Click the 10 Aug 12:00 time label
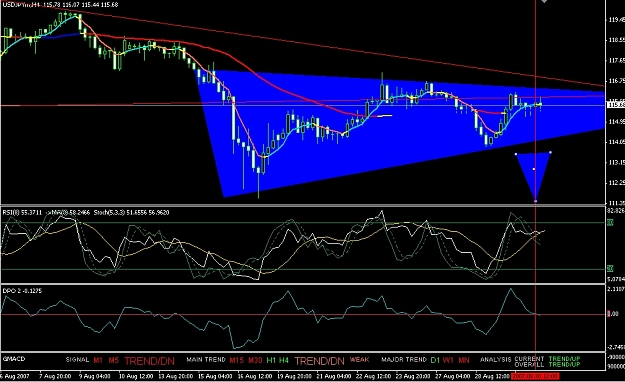This screenshot has width=625, height=382. [x=136, y=376]
